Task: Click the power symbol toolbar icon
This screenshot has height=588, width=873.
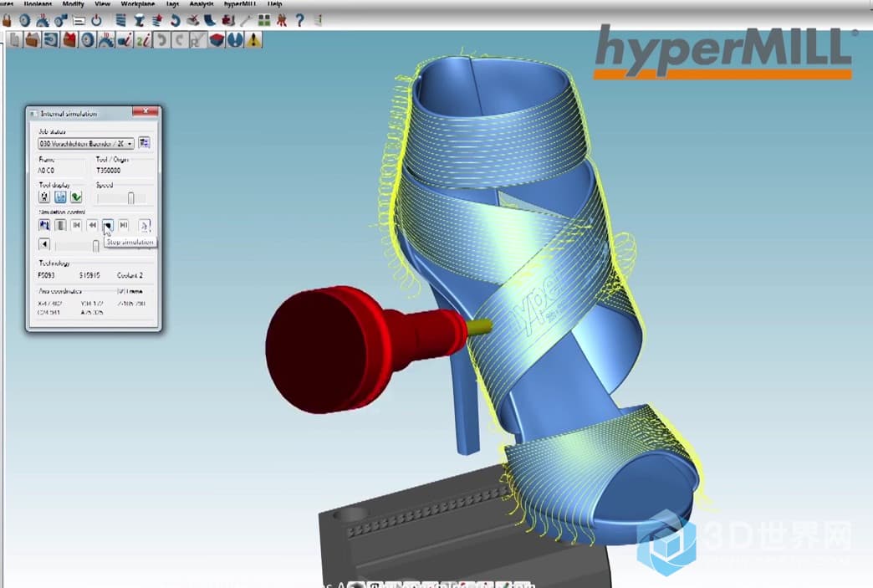Action: [98, 20]
